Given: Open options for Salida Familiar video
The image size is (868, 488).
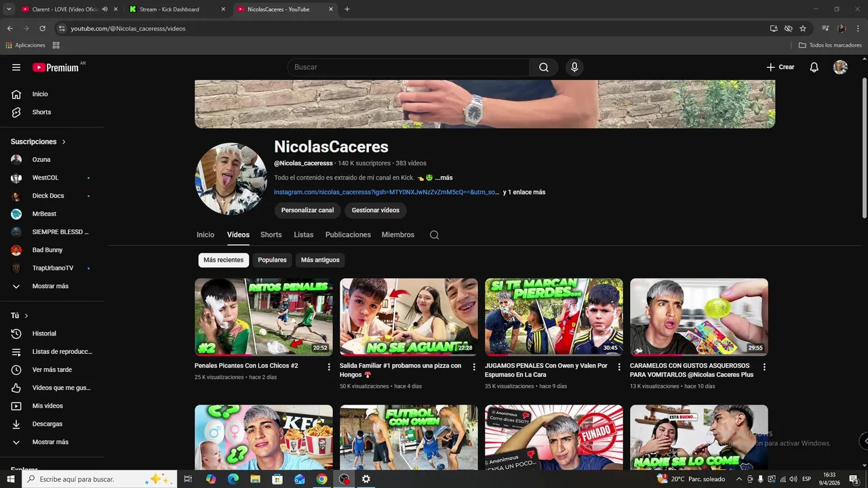Looking at the screenshot, I should tap(474, 367).
